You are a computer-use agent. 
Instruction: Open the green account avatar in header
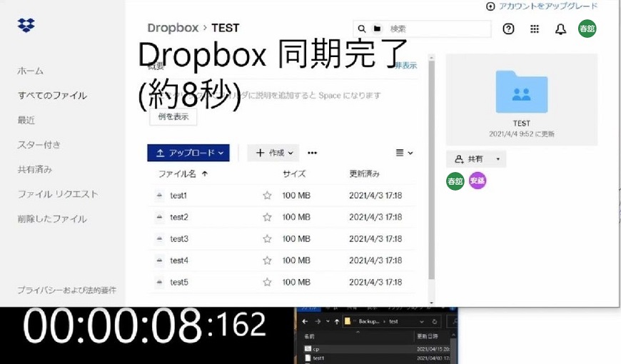(587, 29)
